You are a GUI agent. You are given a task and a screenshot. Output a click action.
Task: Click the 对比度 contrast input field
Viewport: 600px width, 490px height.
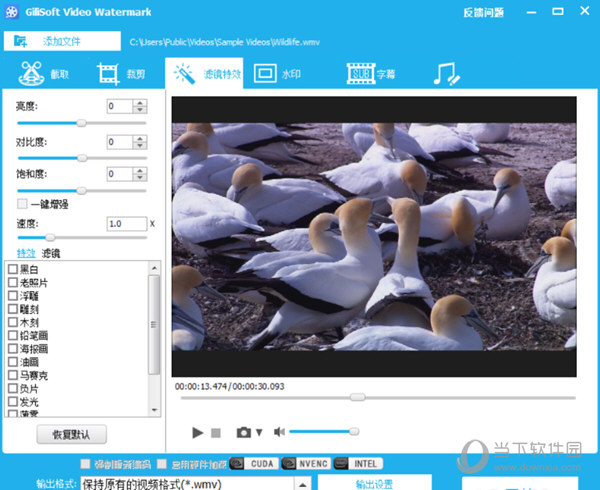[120, 142]
